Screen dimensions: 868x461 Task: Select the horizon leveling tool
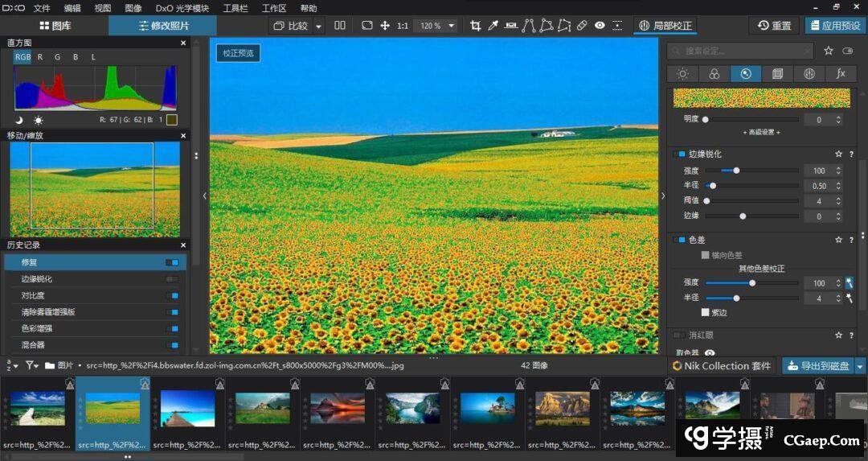pos(510,26)
